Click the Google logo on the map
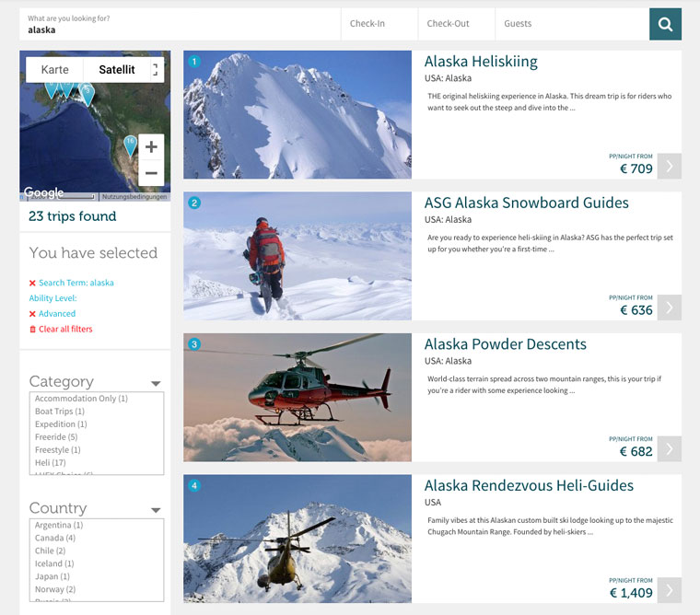The height and width of the screenshot is (615, 700). 43,192
